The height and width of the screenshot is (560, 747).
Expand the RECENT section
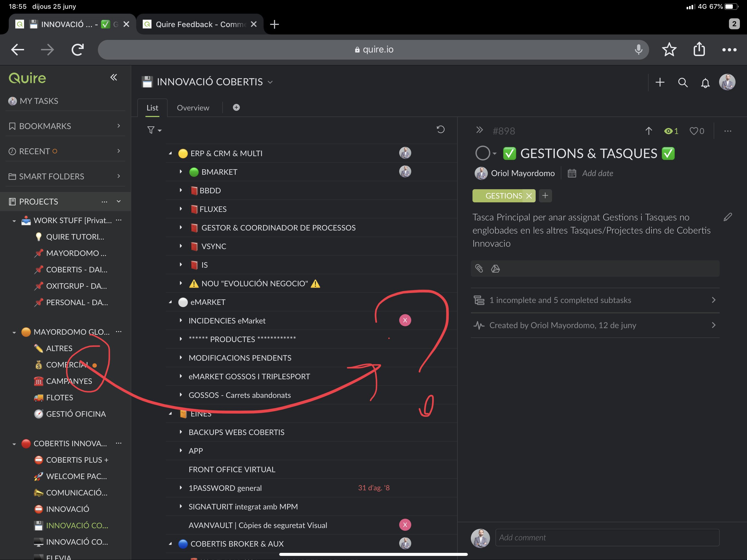point(119,151)
